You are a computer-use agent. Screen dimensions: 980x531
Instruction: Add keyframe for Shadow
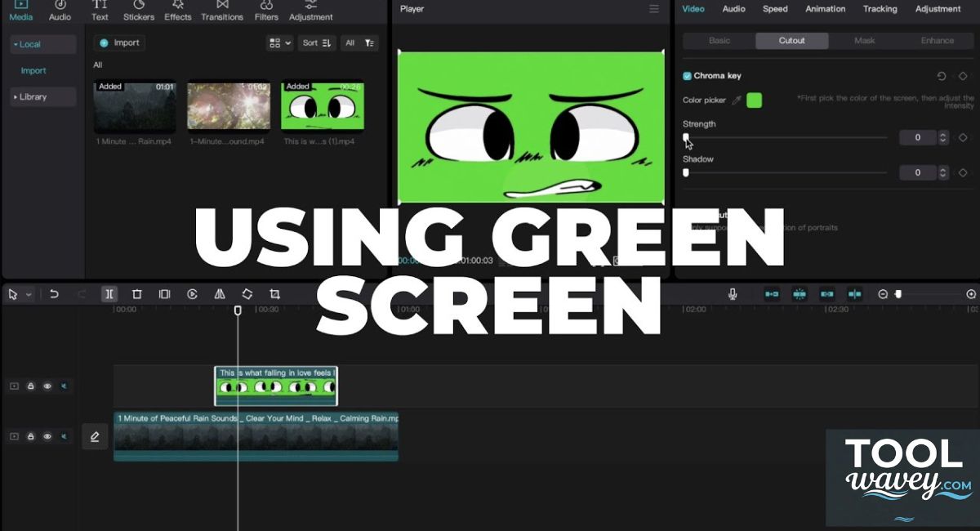(963, 172)
